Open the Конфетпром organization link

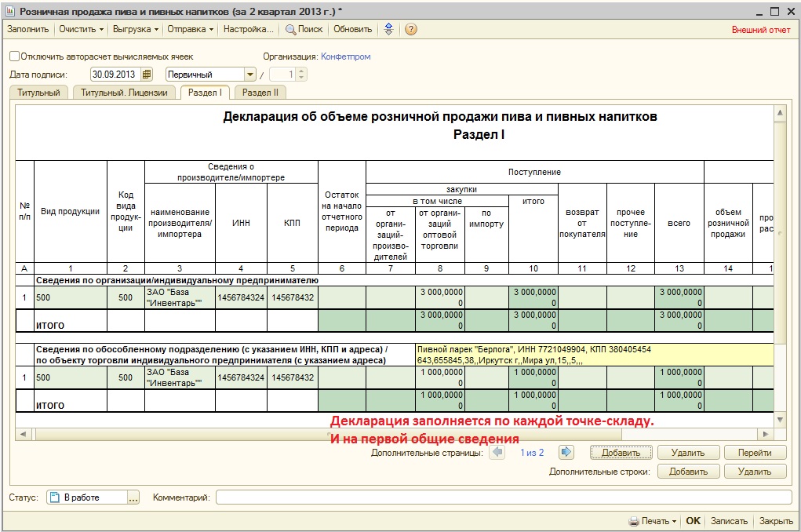346,56
